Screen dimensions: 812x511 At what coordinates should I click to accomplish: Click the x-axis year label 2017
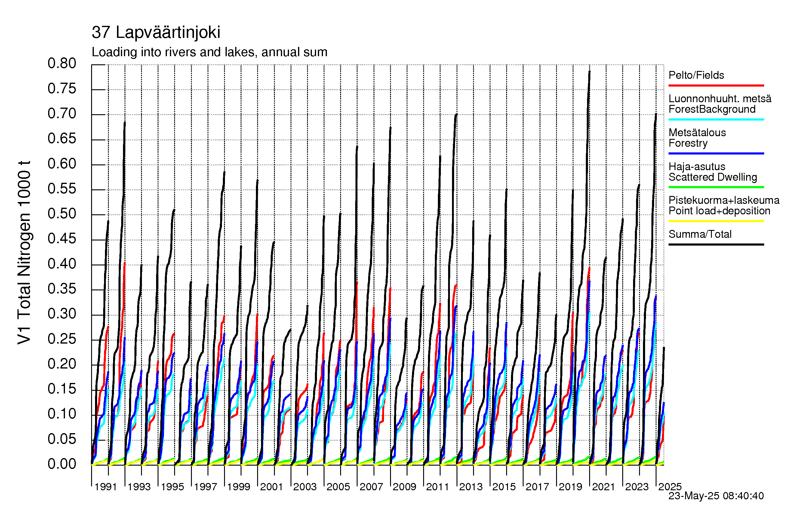(537, 487)
